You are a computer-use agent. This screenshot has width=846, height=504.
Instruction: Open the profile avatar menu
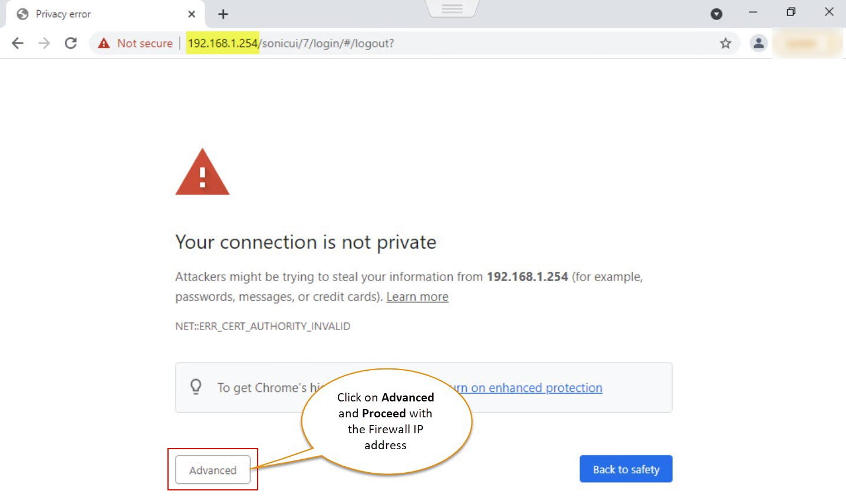coord(758,43)
